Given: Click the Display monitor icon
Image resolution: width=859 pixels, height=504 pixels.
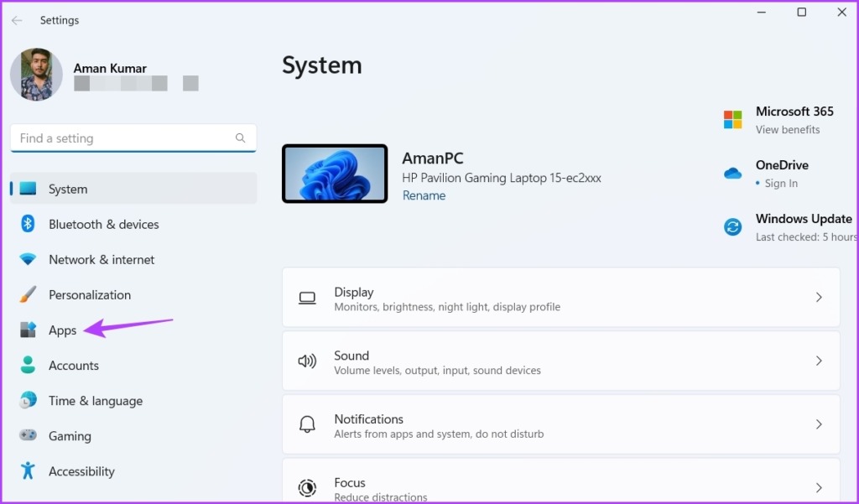Looking at the screenshot, I should click(x=306, y=296).
